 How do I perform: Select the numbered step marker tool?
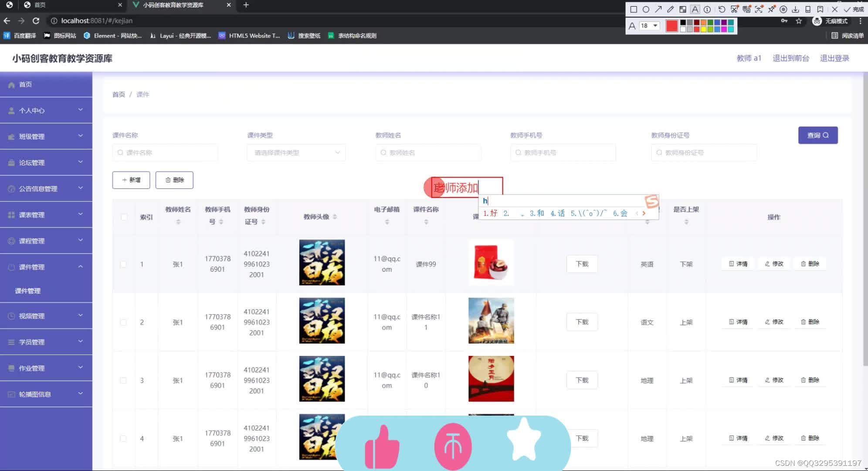click(707, 9)
